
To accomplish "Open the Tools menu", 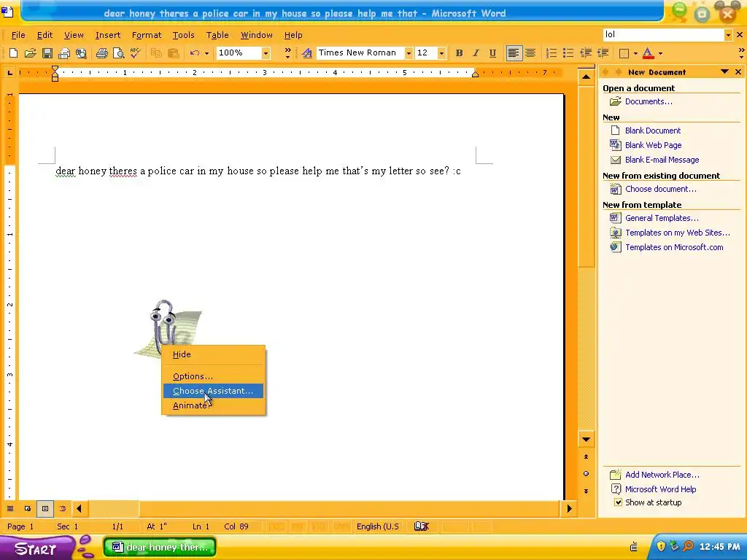I will pyautogui.click(x=183, y=35).
